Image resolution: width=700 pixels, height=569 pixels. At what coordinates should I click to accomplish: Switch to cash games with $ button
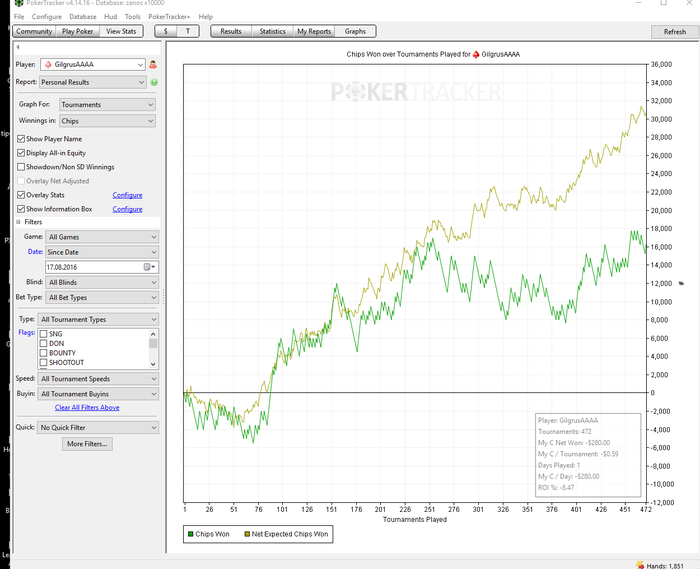point(165,31)
